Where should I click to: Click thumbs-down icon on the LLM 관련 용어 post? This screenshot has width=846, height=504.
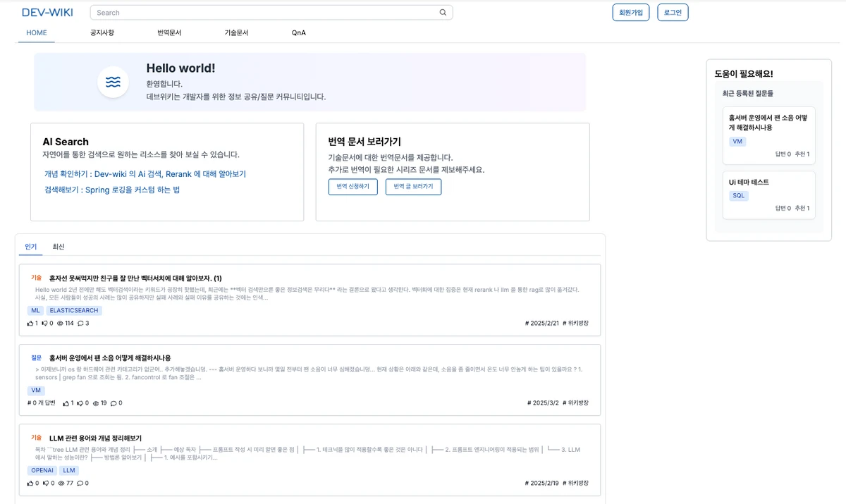[44, 484]
